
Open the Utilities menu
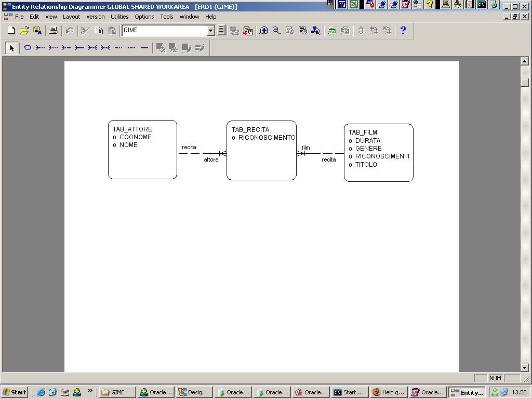pyautogui.click(x=119, y=17)
